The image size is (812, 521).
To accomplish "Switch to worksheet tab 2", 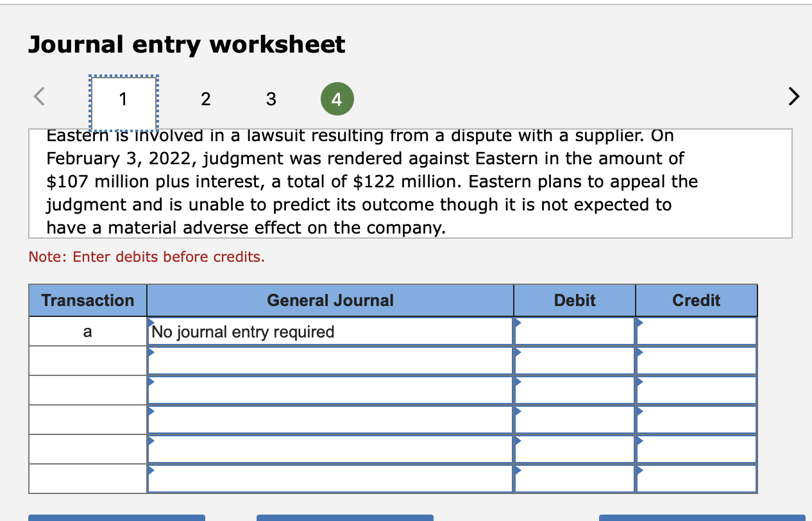I will (x=205, y=99).
